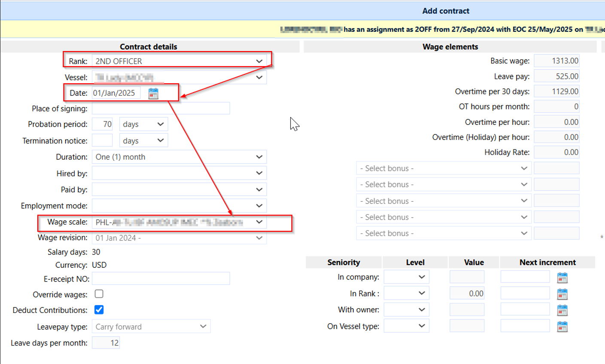Click the Basic wage value field
Image resolution: width=605 pixels, height=364 pixels.
(x=556, y=61)
